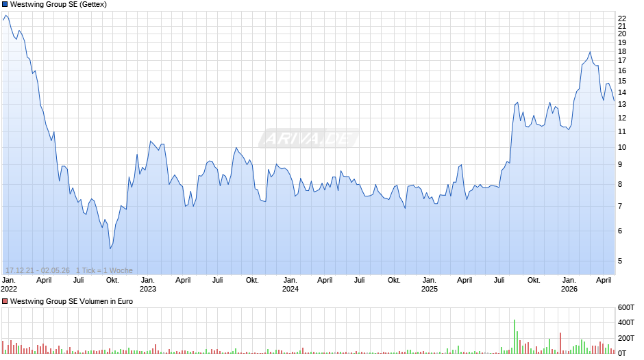The height and width of the screenshot is (360, 644).
Task: Click the red Volumen legend swatch
Action: pos(5,301)
